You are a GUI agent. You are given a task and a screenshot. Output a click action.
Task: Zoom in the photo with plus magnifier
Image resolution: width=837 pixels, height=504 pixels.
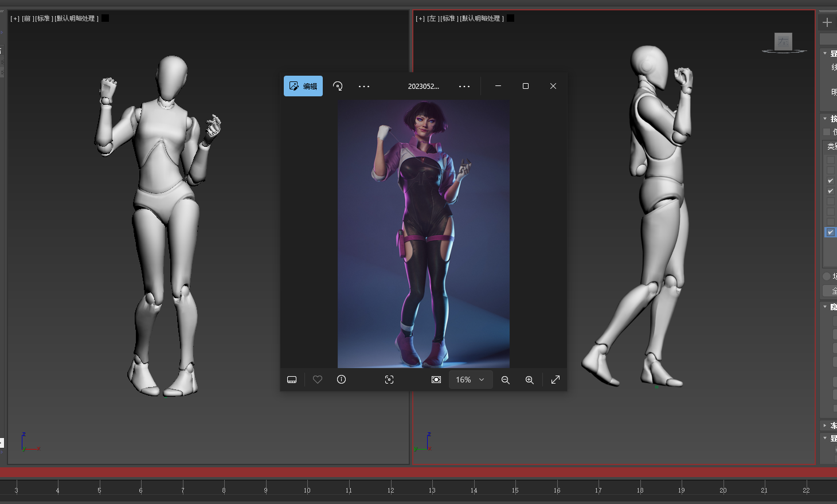pyautogui.click(x=530, y=380)
